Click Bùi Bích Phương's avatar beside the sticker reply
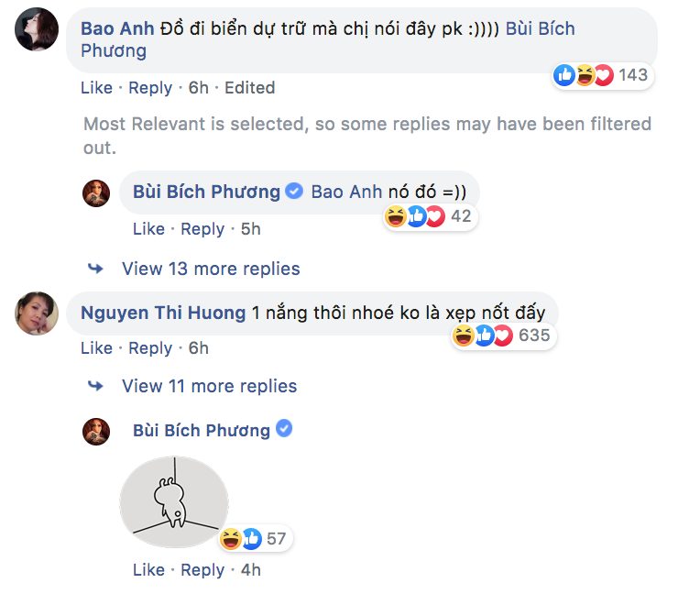Screen dimensions: 700x594 [97, 431]
